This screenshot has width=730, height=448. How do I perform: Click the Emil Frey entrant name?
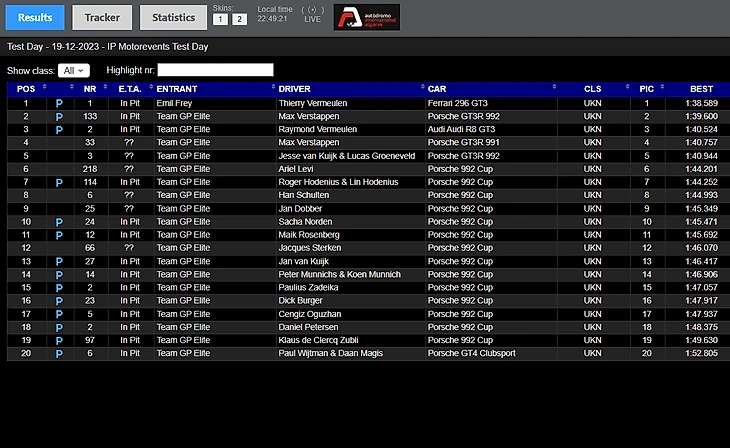point(173,103)
